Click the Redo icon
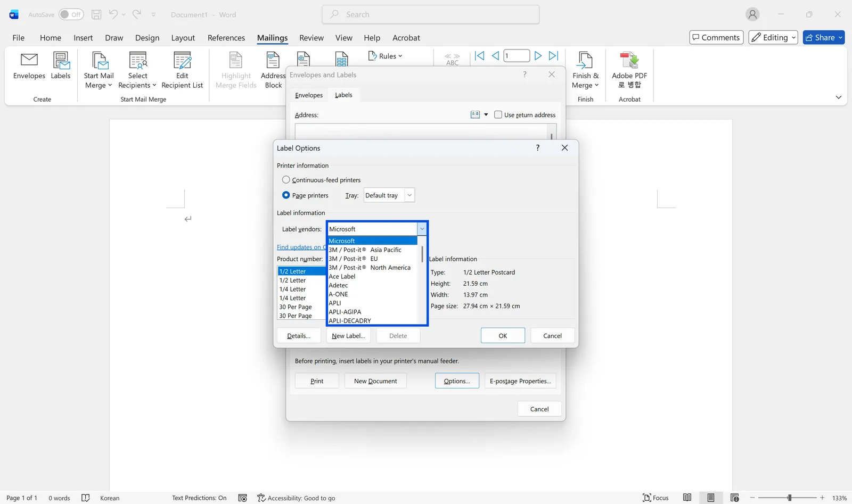 tap(137, 14)
